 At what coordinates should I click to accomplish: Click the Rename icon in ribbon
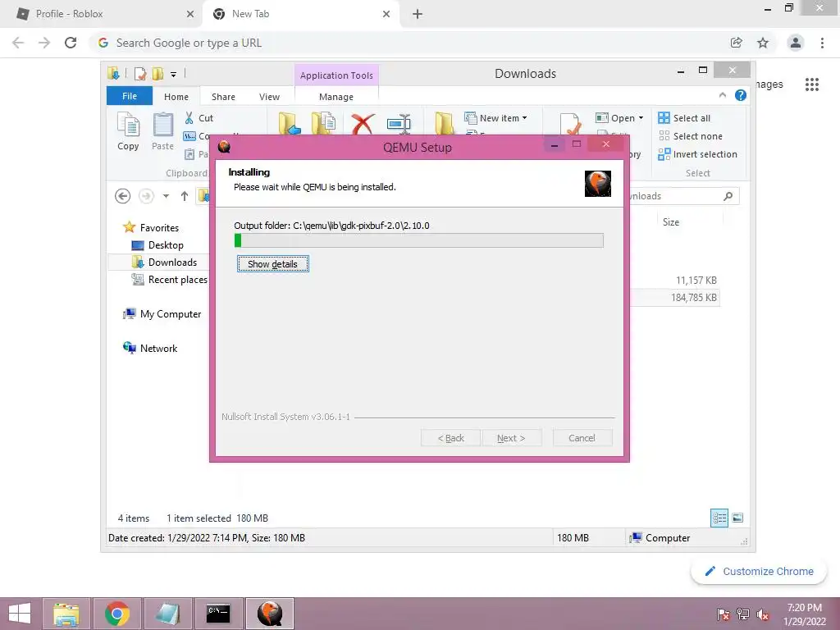(x=399, y=124)
